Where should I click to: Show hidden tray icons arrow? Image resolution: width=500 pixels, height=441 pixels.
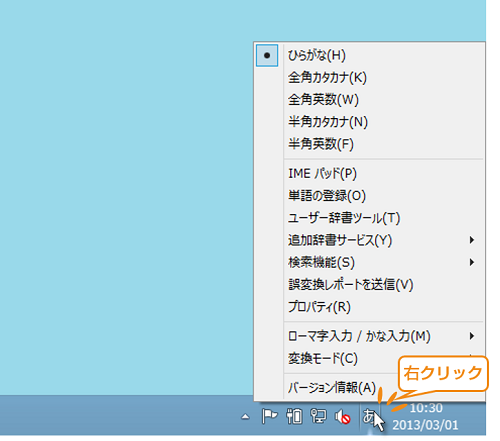click(245, 417)
